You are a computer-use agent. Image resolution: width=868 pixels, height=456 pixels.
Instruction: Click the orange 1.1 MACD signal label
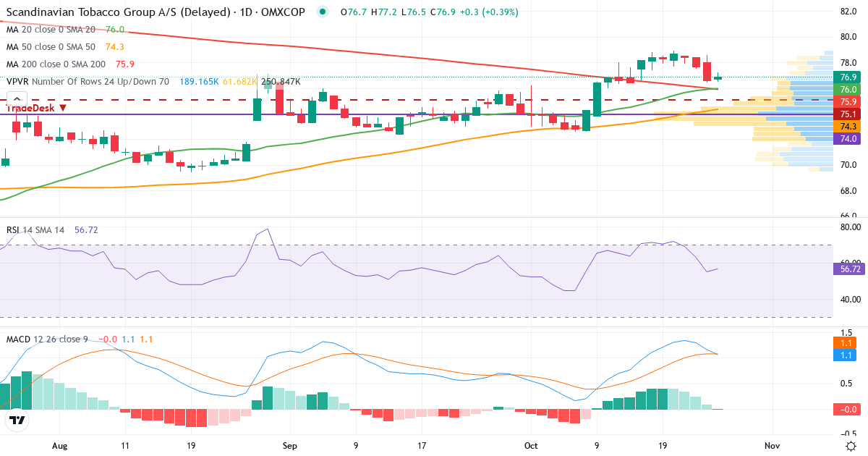(845, 343)
